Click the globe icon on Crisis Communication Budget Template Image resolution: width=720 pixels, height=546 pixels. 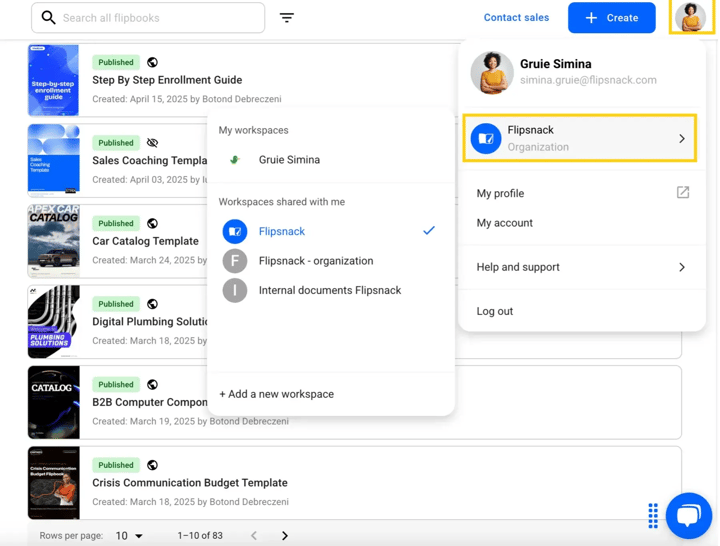[x=152, y=465]
